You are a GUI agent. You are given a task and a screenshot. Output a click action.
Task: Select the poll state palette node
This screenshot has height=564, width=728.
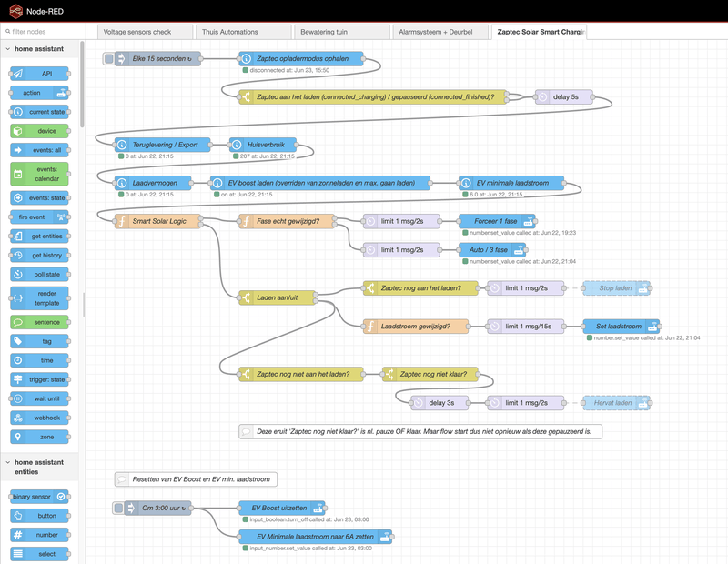[x=39, y=275]
